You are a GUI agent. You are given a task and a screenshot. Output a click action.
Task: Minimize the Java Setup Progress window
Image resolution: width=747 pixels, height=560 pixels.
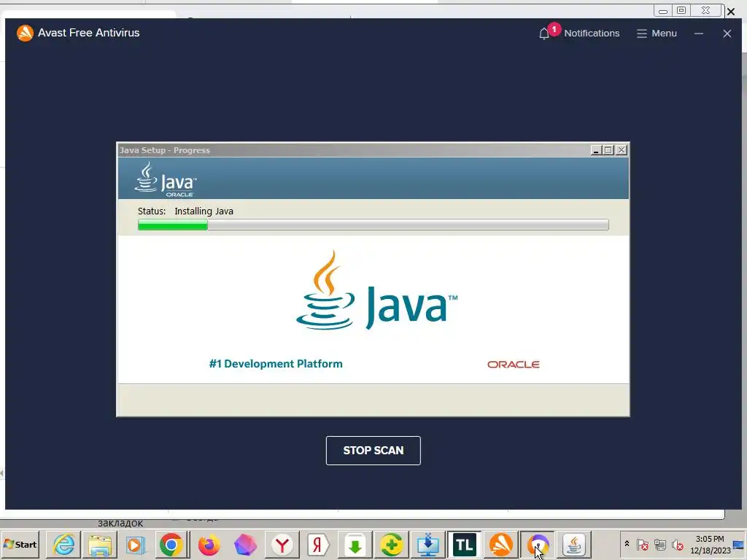pyautogui.click(x=595, y=150)
